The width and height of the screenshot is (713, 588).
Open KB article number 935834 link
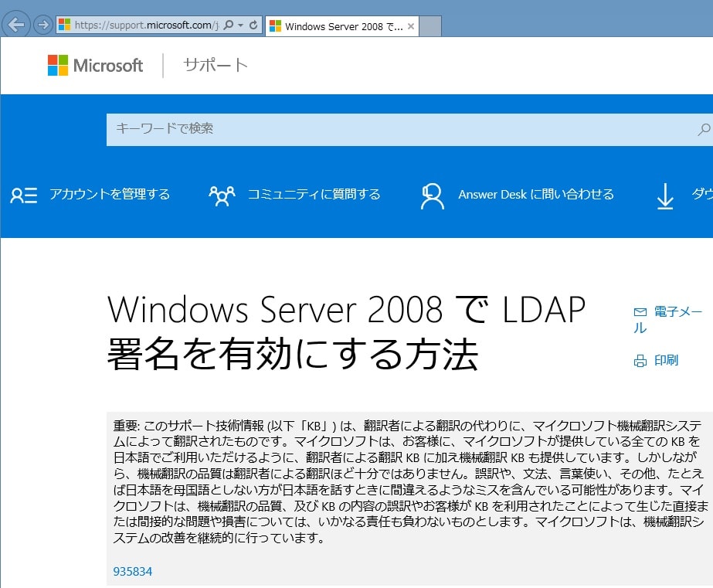(x=132, y=571)
